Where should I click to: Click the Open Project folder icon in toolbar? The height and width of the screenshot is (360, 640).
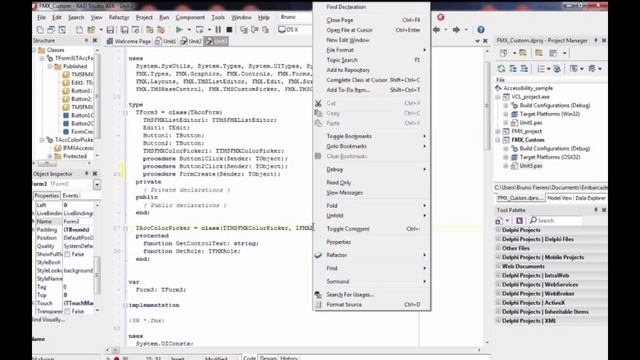click(91, 30)
